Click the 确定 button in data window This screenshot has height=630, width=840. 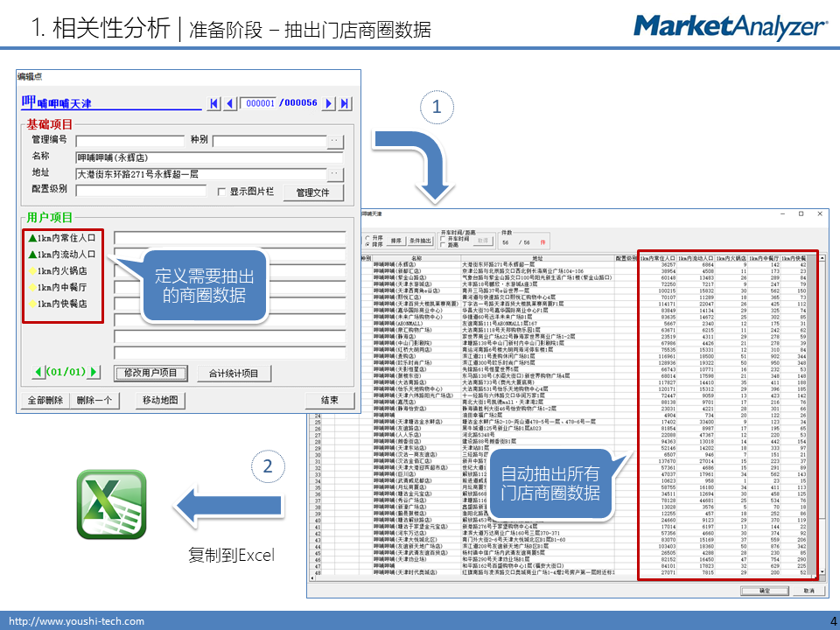[765, 591]
